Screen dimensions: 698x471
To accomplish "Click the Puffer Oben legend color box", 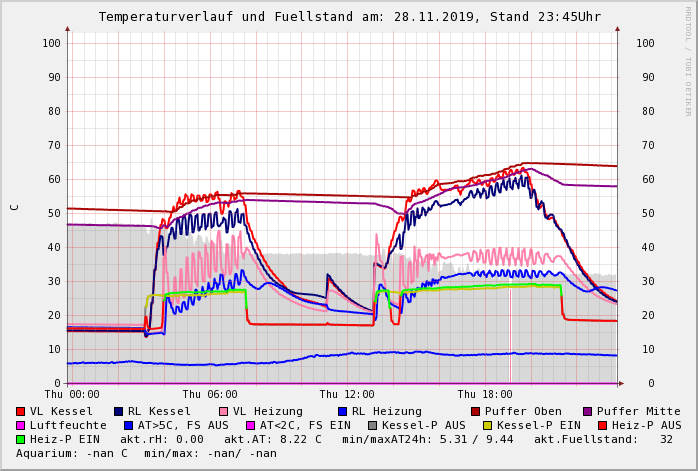I will 476,411.
